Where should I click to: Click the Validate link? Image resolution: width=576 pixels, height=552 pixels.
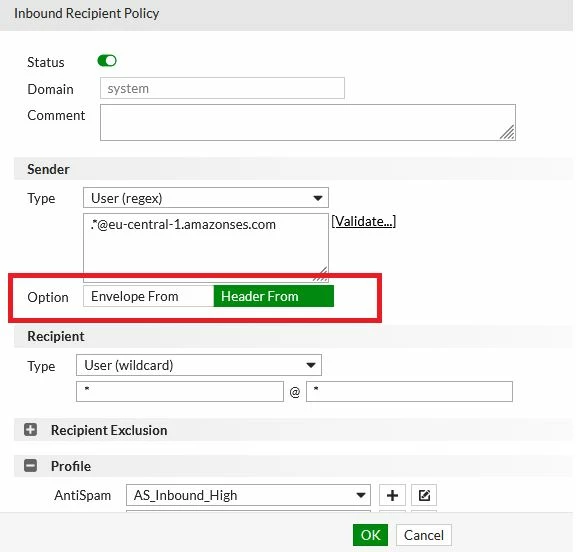point(364,221)
